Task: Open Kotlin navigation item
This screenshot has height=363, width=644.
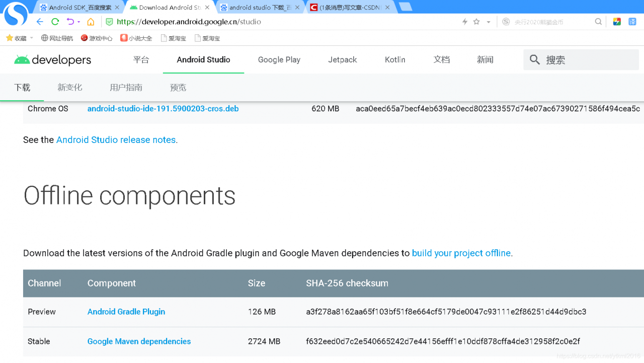Action: (395, 59)
